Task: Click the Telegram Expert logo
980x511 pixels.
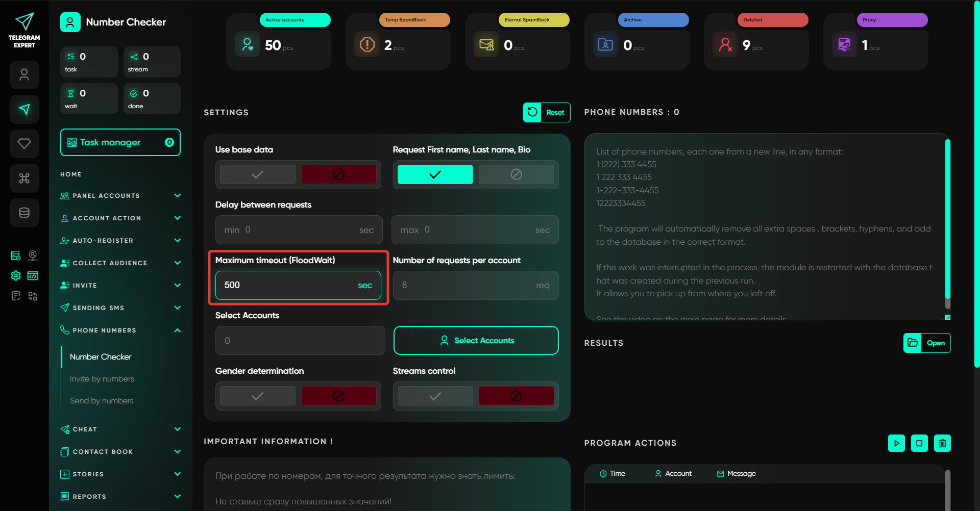Action: pos(24,30)
